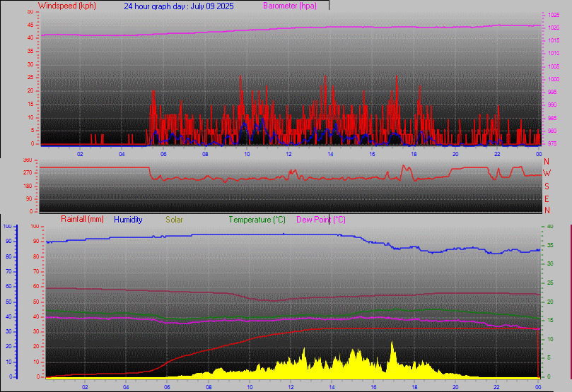
Task: Click the green "Temperature (°C)" legend label
Action: tap(257, 220)
